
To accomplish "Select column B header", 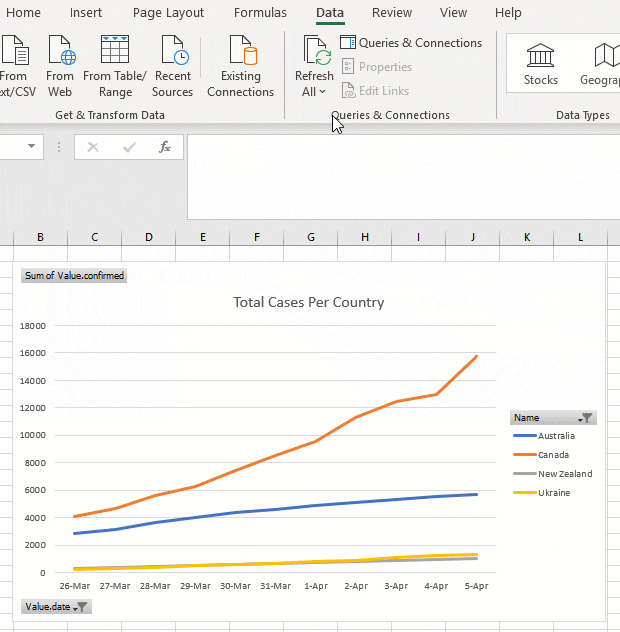I will (x=40, y=237).
